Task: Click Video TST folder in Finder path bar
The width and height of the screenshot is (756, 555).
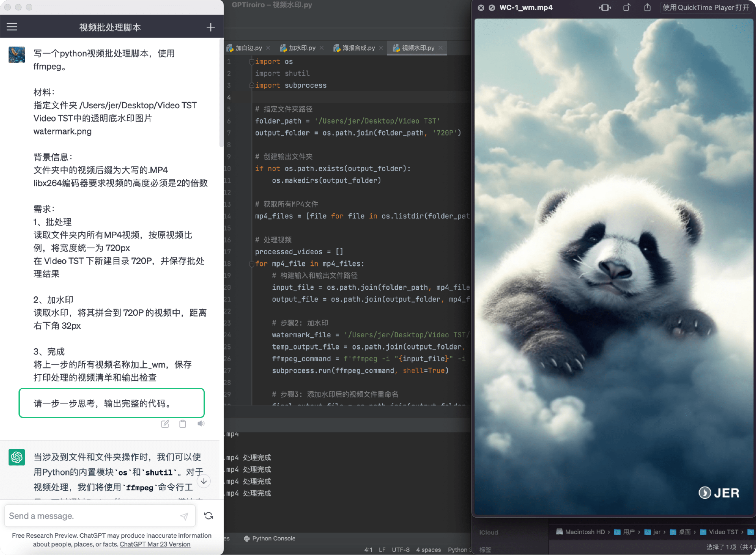Action: pyautogui.click(x=719, y=532)
